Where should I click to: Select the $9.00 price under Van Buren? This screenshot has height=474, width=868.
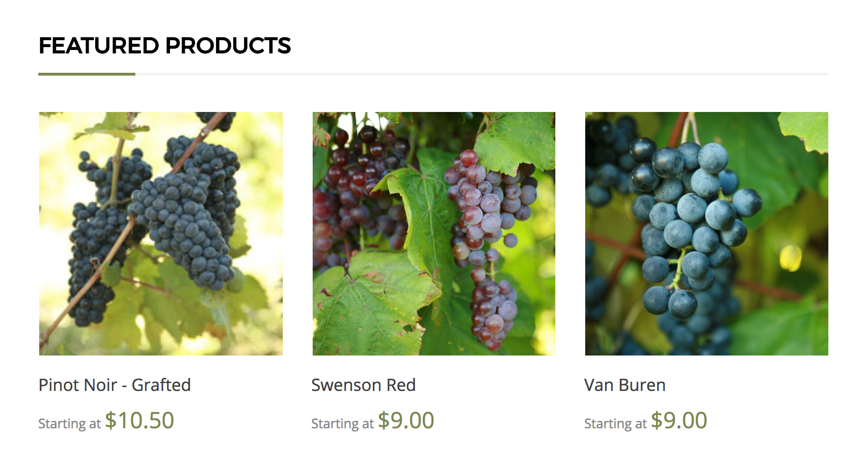[679, 420]
